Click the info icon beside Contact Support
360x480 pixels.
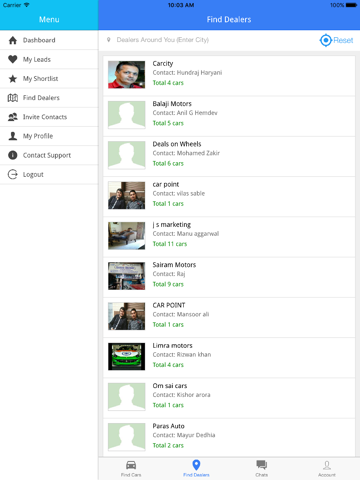(x=13, y=155)
